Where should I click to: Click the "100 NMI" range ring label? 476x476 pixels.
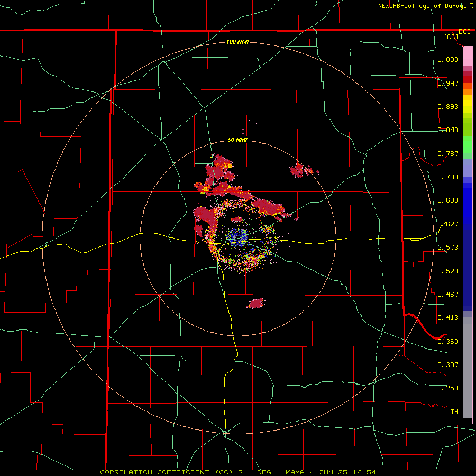pos(237,42)
